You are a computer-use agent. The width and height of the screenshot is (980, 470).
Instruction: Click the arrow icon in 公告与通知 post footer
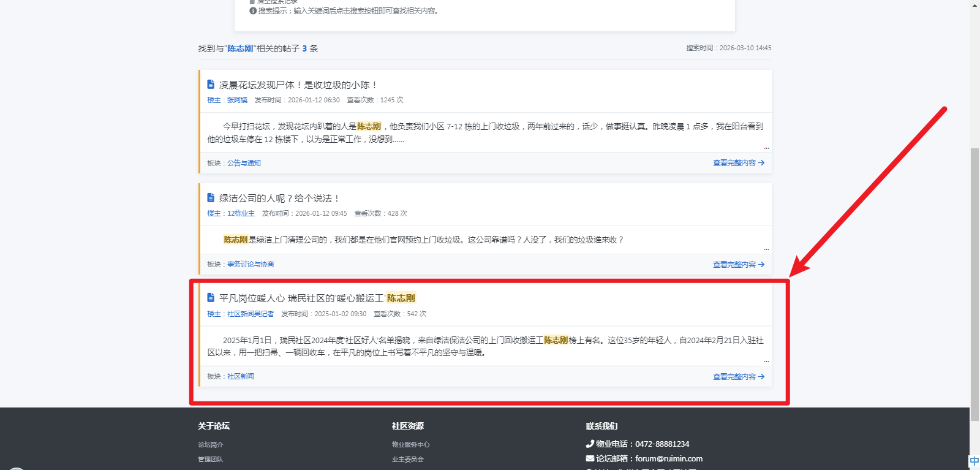coord(761,163)
